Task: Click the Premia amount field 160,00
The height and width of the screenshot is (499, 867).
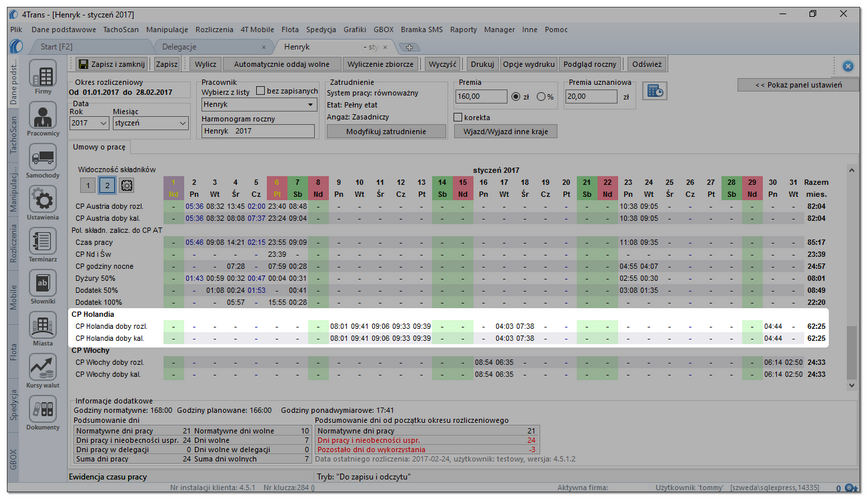Action: (x=481, y=97)
